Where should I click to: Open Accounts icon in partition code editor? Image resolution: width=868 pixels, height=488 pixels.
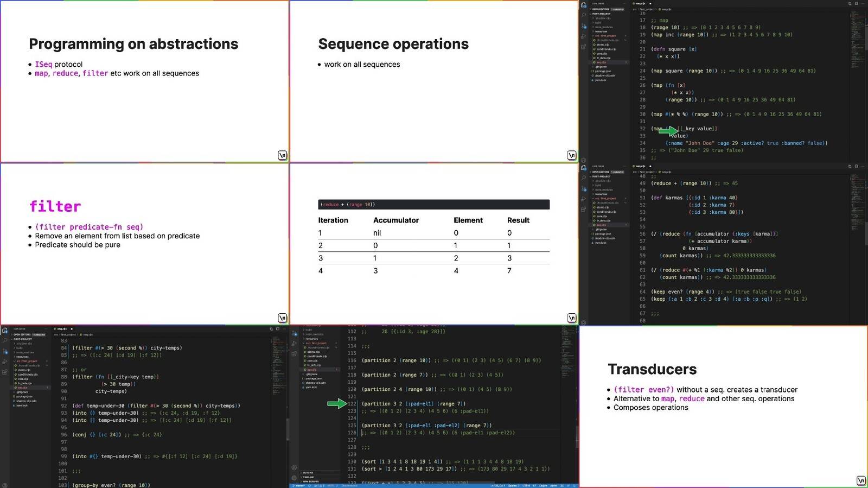(x=295, y=468)
